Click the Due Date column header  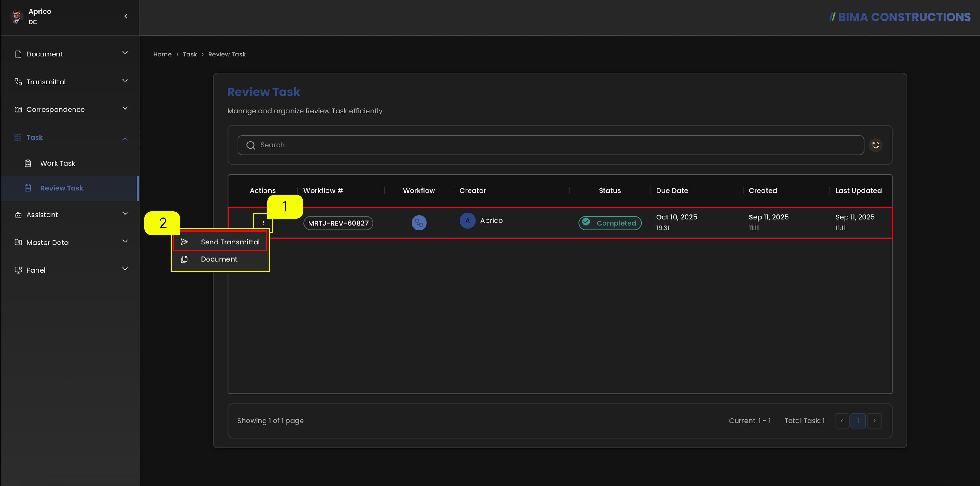672,191
